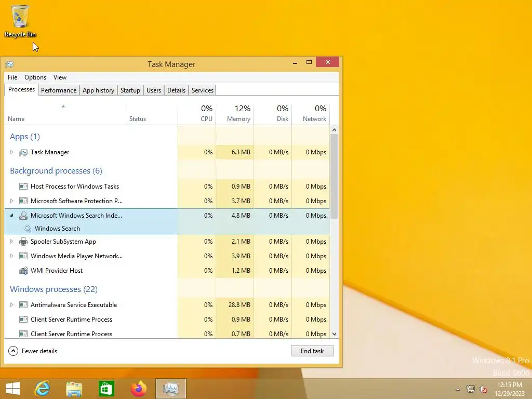Click the Windows Search service gear icon

28,229
